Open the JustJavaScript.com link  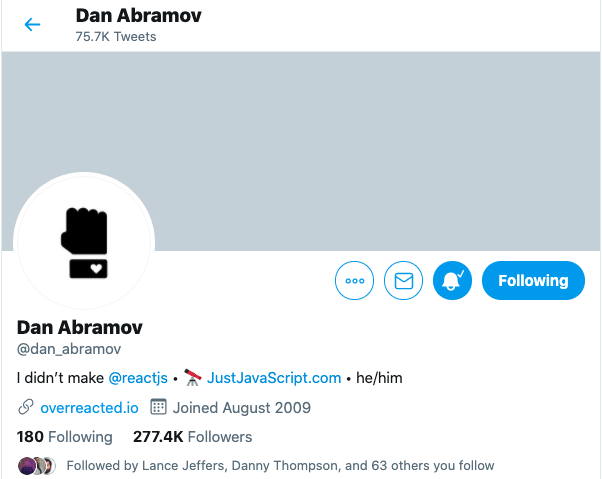[x=274, y=378]
